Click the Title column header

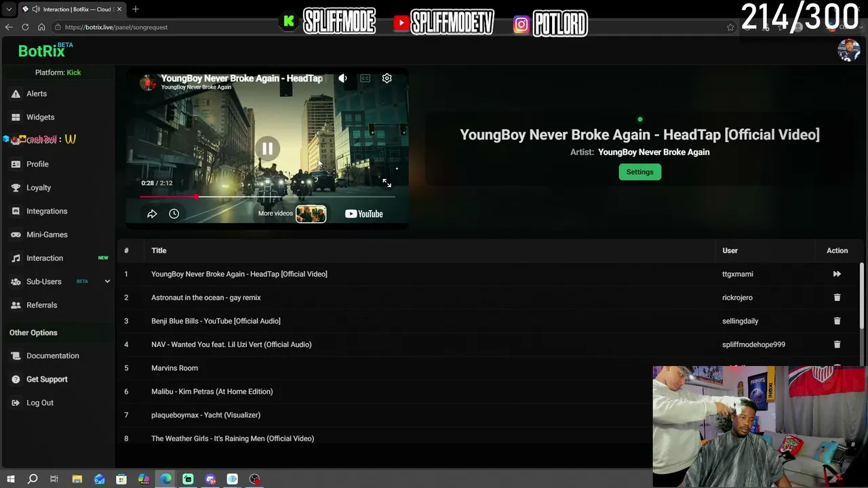159,251
